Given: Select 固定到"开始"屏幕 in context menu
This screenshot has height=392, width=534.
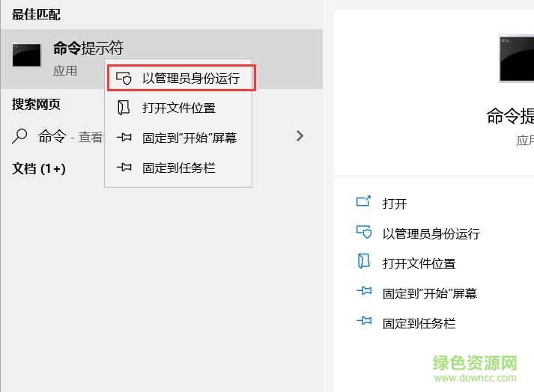Looking at the screenshot, I should (x=189, y=138).
